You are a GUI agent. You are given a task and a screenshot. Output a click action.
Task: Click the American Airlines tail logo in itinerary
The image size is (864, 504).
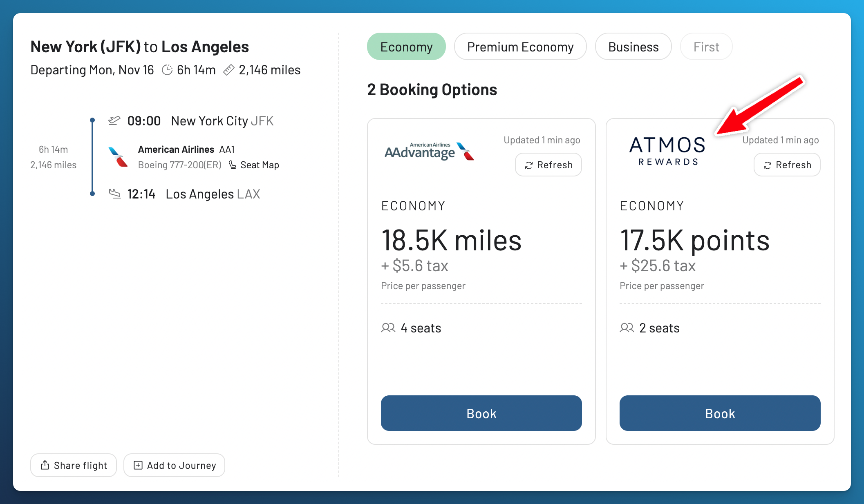(x=118, y=157)
